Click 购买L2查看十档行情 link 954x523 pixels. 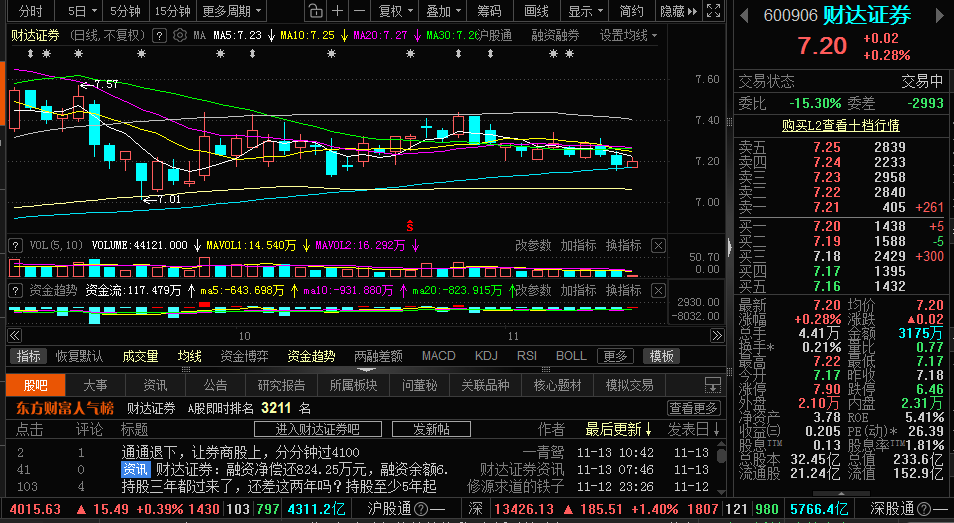(x=840, y=125)
